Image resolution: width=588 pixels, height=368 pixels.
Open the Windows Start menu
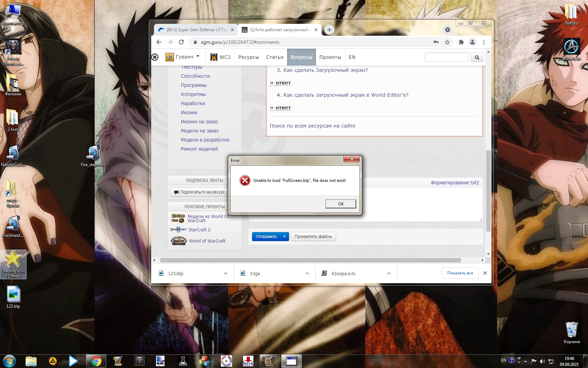9,361
